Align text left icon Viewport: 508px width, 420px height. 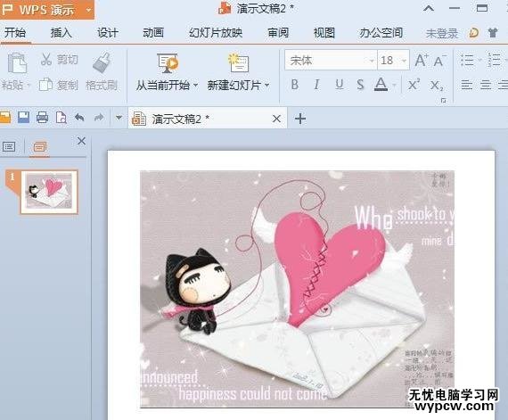click(x=466, y=85)
